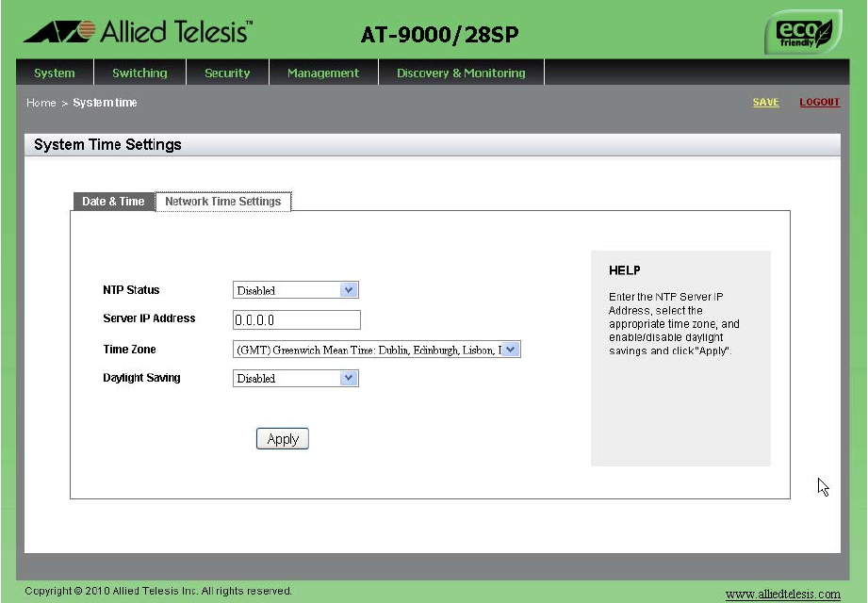Click the AT-9000/28SP model title
Screen dimensions: 868x603
439,35
